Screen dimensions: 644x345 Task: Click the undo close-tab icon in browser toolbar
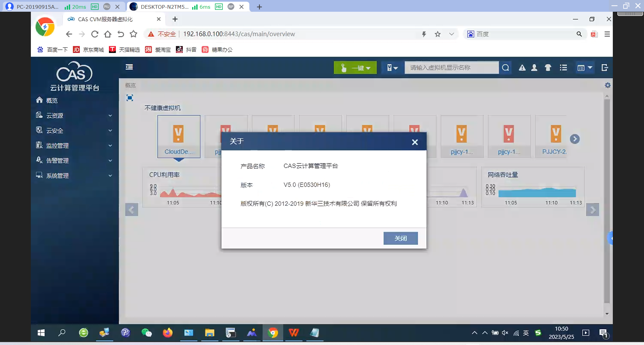121,34
